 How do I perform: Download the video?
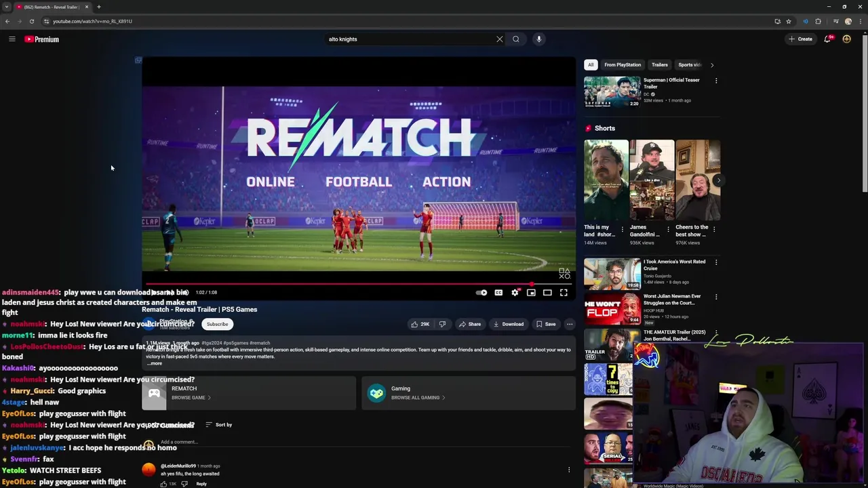coord(509,324)
